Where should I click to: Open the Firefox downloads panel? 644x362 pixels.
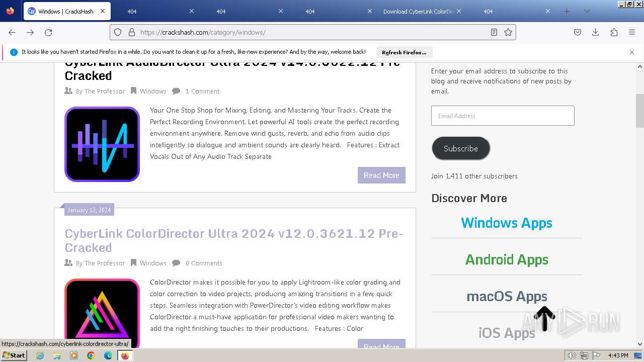click(x=596, y=32)
